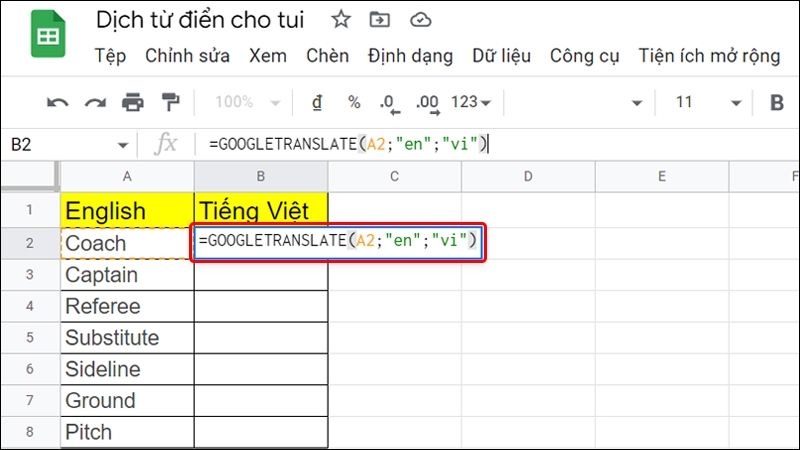Open the Công cụ menu
800x450 pixels.
tap(585, 56)
